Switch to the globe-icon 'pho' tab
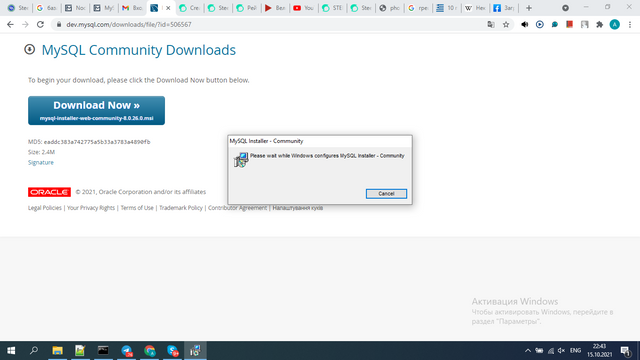This screenshot has height=360, width=640. 389,8
